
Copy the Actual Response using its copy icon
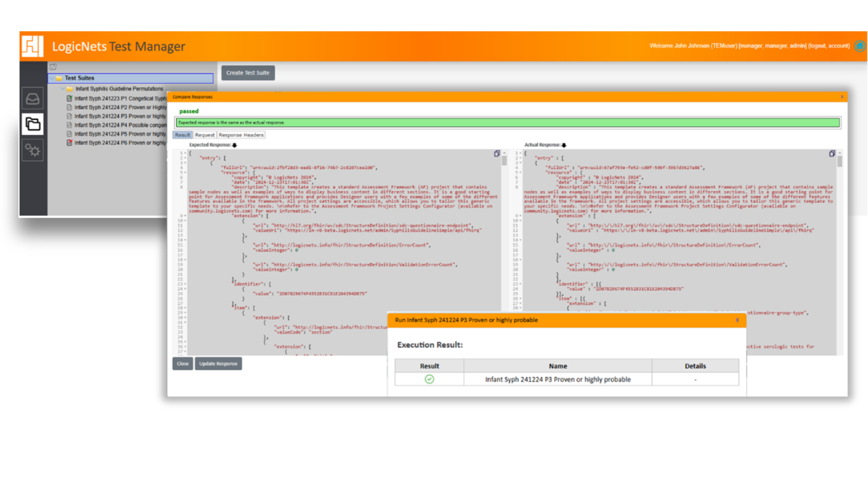point(832,154)
